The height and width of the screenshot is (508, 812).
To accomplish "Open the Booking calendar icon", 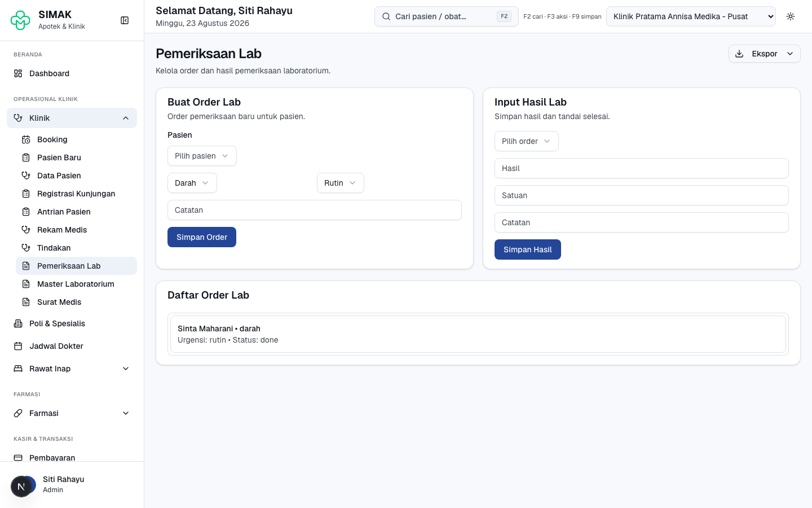I will click(x=26, y=139).
